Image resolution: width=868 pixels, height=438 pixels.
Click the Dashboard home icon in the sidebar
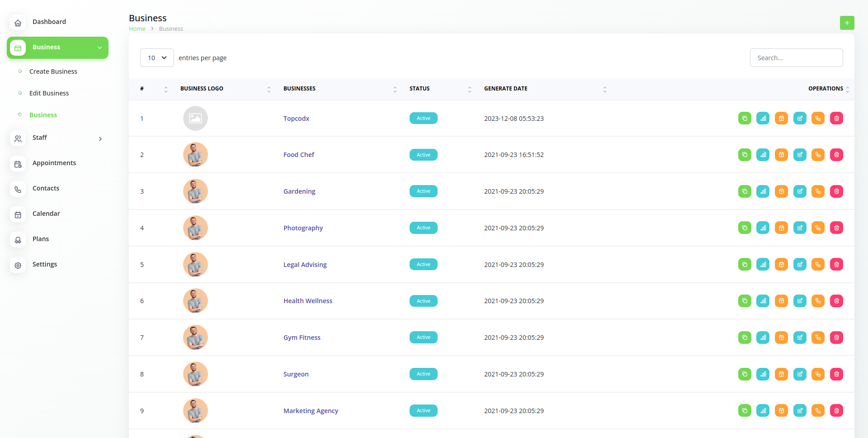(18, 23)
